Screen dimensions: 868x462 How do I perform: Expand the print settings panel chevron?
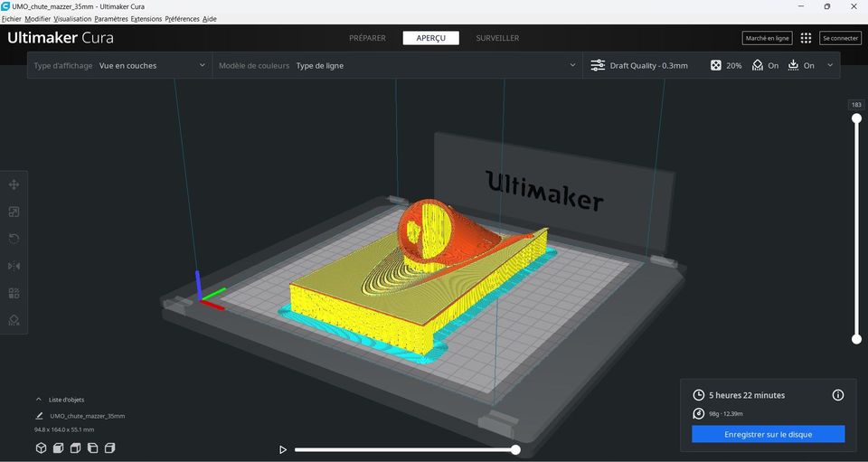[x=830, y=65]
